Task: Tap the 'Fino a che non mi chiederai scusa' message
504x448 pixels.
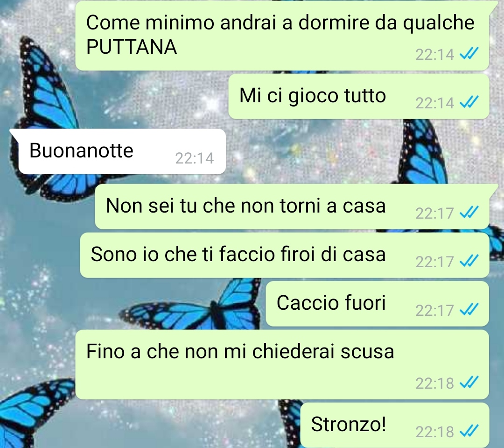Action: [x=282, y=365]
